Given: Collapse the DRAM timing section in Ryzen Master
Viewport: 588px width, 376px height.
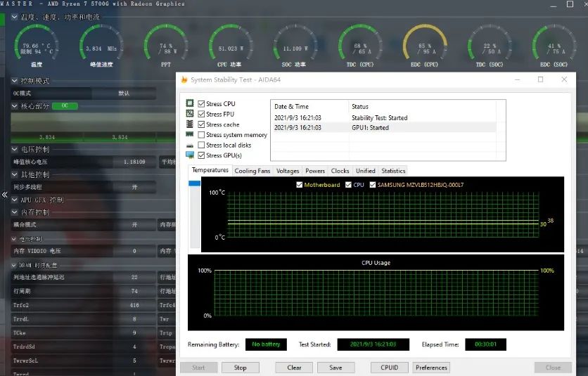Looking at the screenshot, I should tap(14, 265).
